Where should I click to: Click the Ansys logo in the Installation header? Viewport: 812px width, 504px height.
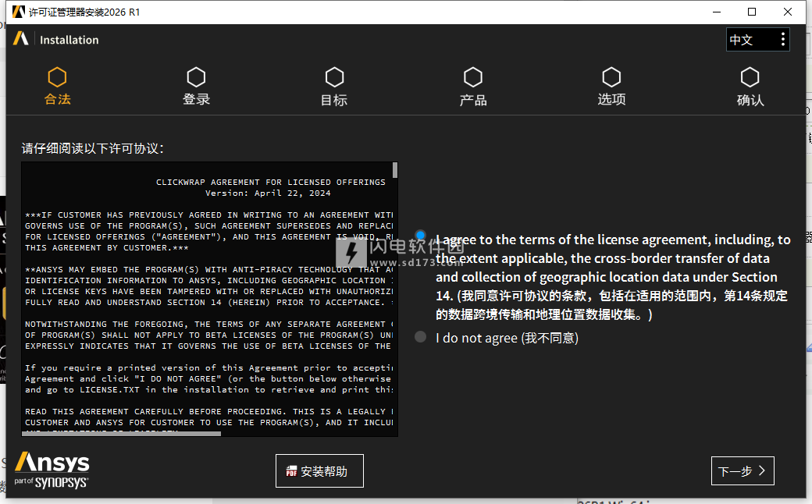(x=21, y=39)
